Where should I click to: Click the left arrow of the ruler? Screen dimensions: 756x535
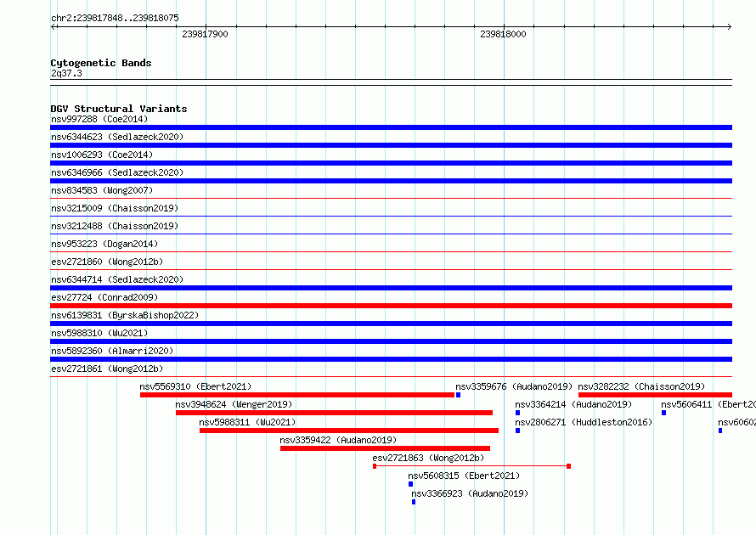pos(54,26)
